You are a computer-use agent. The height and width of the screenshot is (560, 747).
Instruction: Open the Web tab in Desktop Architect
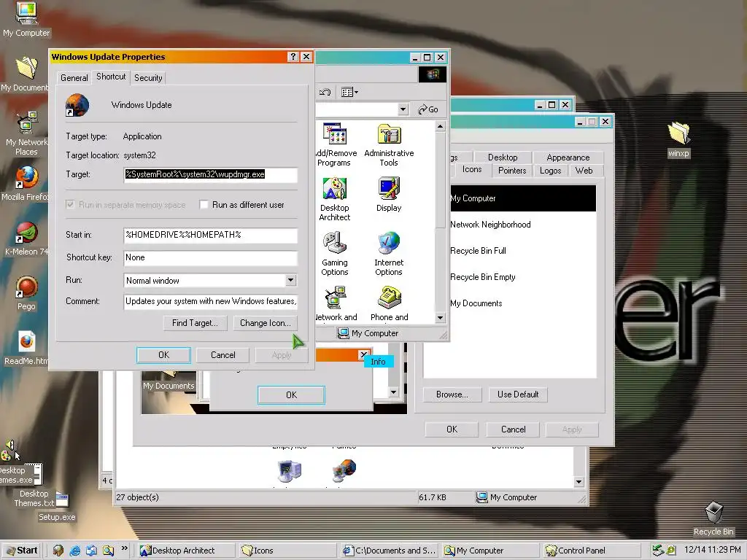(x=584, y=171)
